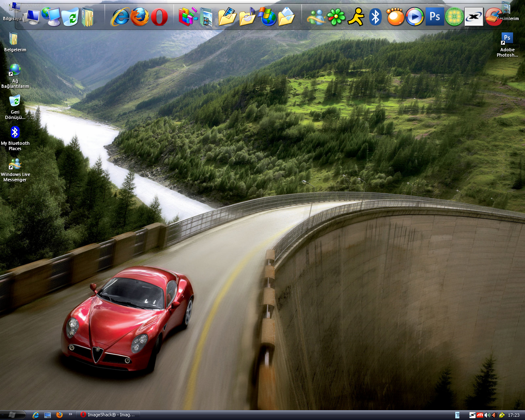Click the 17:23 clock

point(514,415)
